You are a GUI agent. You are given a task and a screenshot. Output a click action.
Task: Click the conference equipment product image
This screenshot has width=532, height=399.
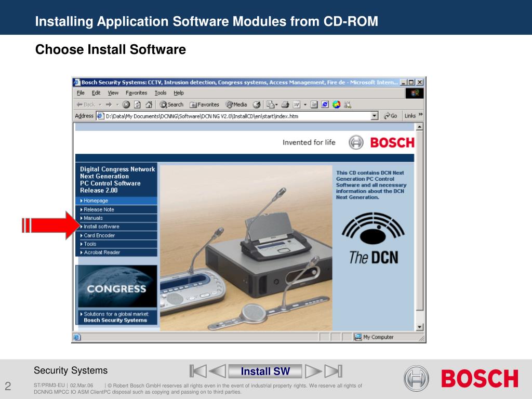(246, 248)
